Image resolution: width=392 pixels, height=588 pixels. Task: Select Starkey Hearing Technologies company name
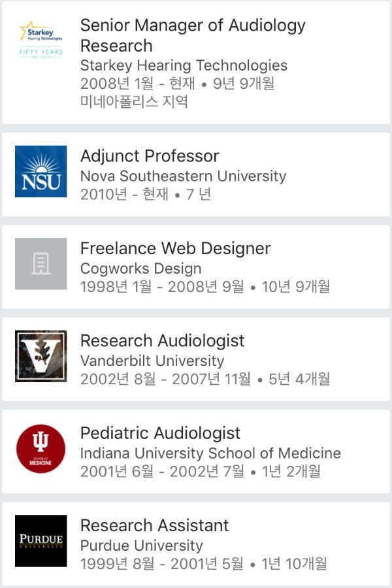coord(184,65)
